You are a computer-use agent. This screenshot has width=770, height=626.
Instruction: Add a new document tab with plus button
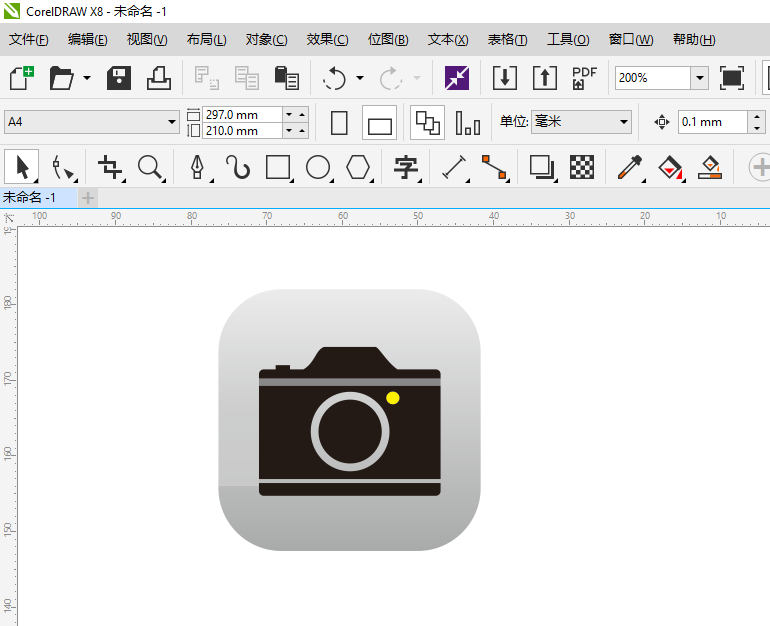[88, 197]
